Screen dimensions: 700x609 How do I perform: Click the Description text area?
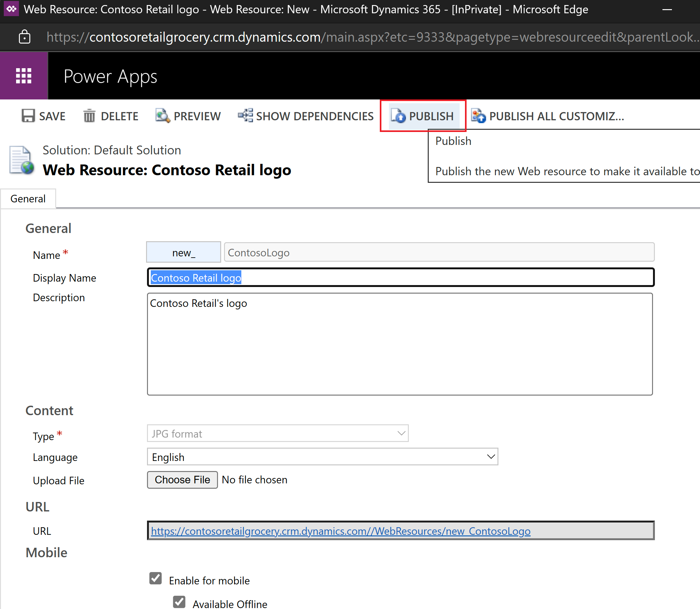(x=400, y=344)
